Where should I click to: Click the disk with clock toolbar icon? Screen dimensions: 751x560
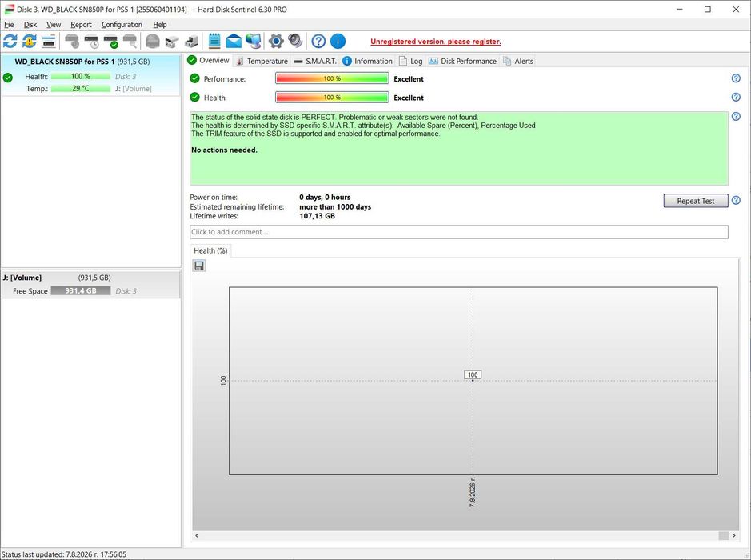click(x=91, y=41)
